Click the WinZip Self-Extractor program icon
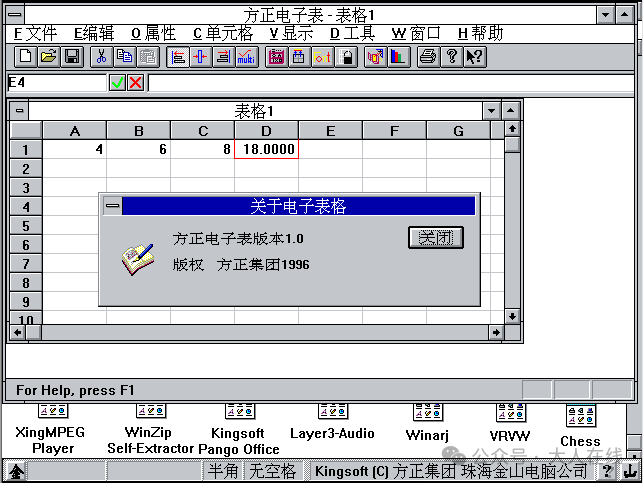The image size is (644, 483). pyautogui.click(x=150, y=411)
